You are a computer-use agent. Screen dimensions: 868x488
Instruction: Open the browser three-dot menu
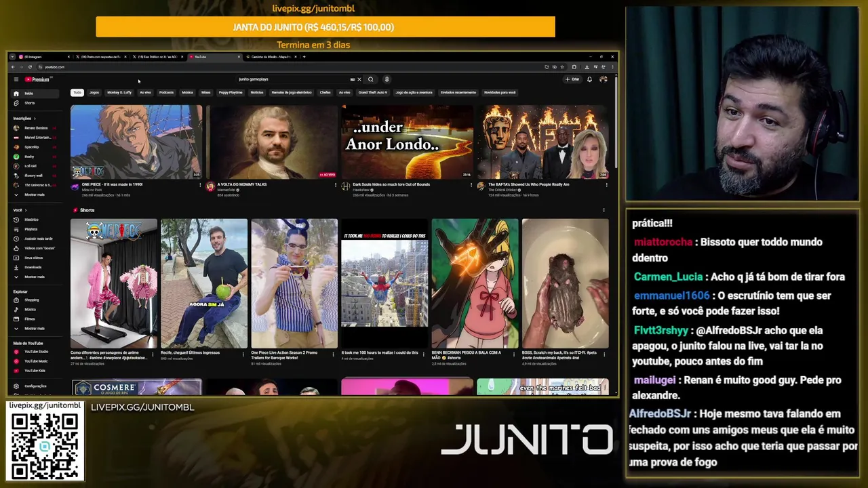[612, 67]
